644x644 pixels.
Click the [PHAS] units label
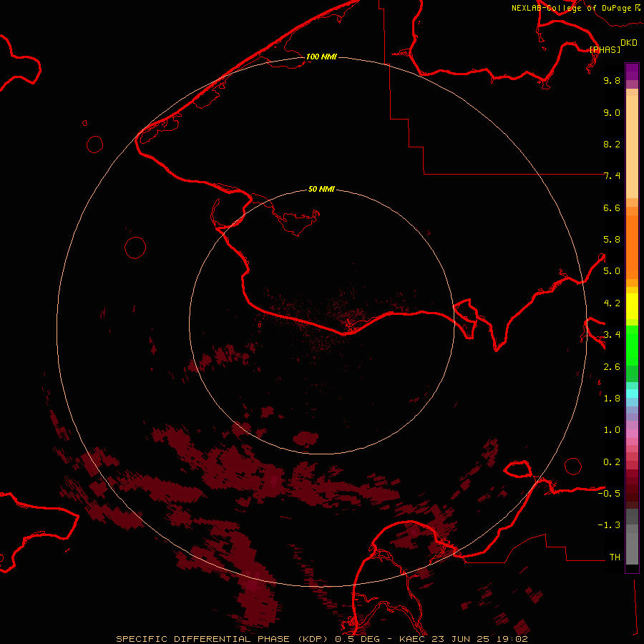[605, 49]
